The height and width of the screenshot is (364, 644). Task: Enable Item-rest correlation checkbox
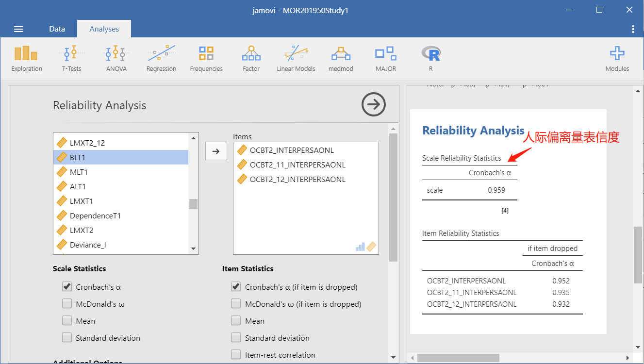[x=236, y=355]
